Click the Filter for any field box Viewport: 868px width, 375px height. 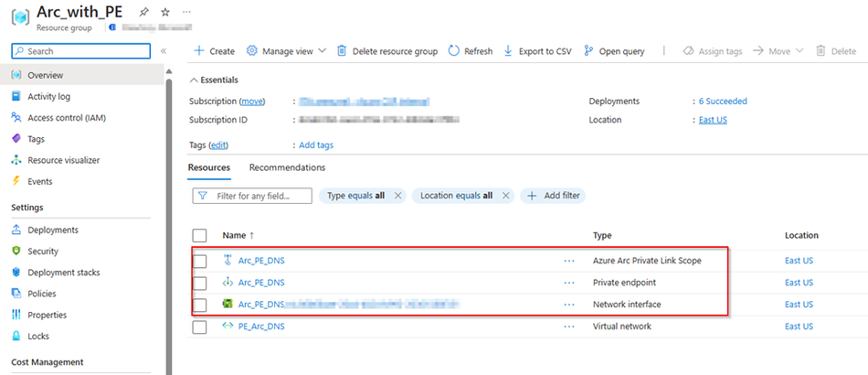click(252, 196)
